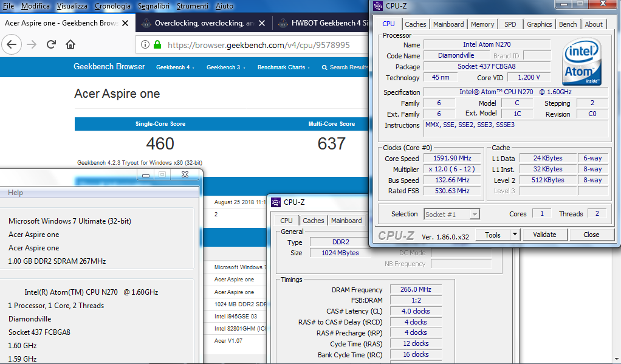Open the Segnalibri menu

154,6
